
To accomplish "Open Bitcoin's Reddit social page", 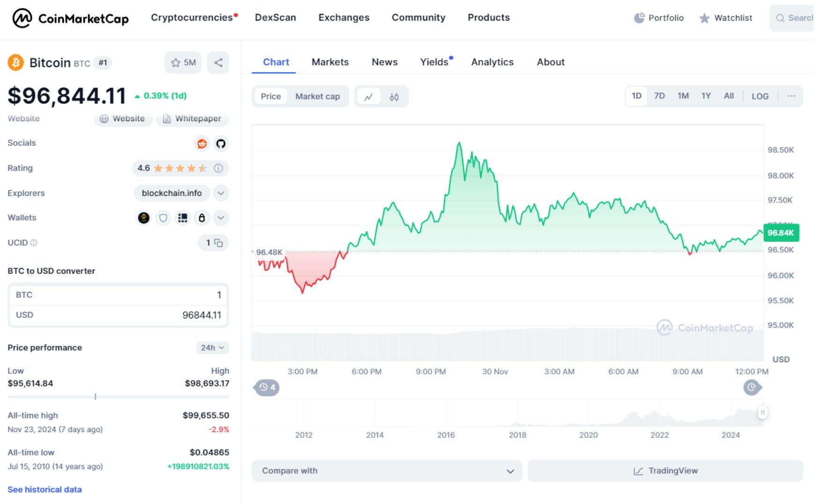I will tap(201, 144).
